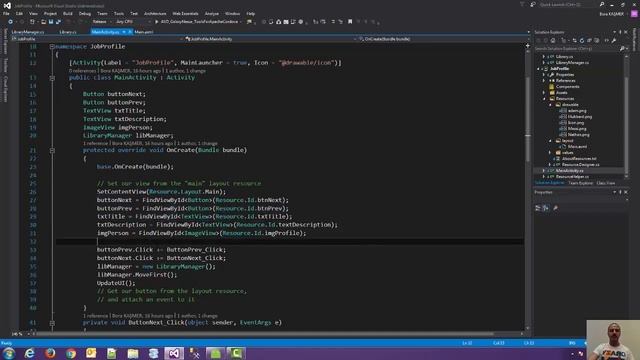The height and width of the screenshot is (360, 640).
Task: Select Icon.png in the drawable folder
Action: click(x=576, y=122)
